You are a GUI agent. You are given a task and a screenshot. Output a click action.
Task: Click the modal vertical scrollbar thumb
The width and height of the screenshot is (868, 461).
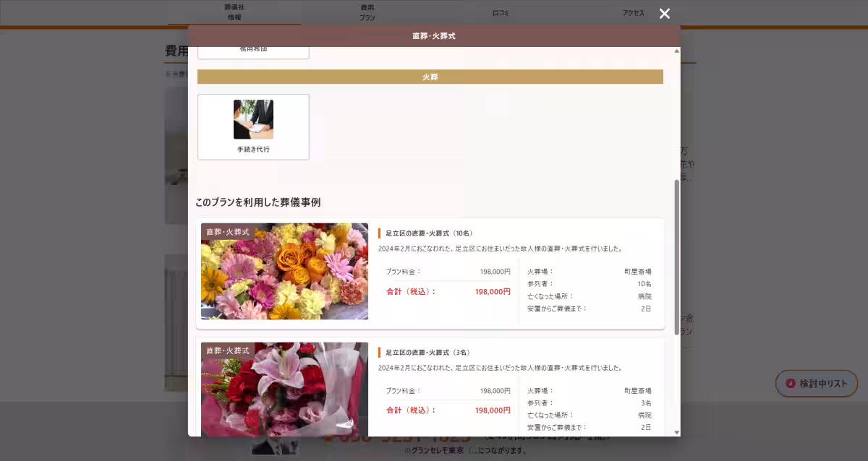point(677,257)
